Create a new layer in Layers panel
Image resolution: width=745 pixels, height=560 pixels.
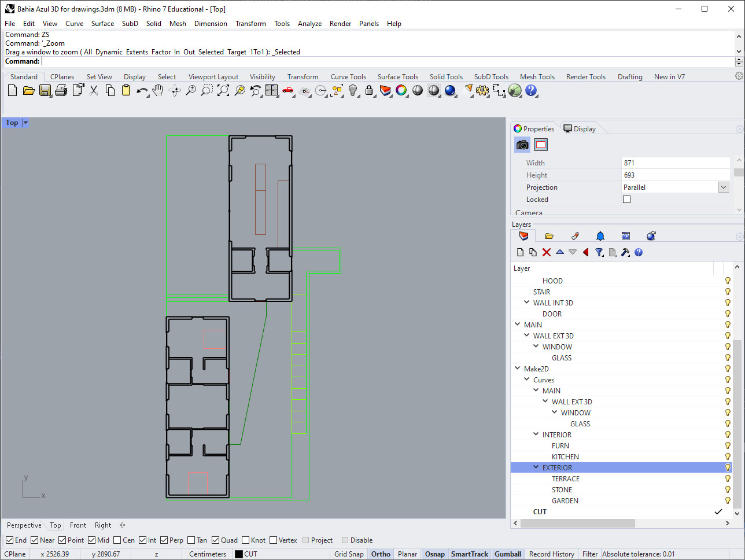(x=520, y=252)
